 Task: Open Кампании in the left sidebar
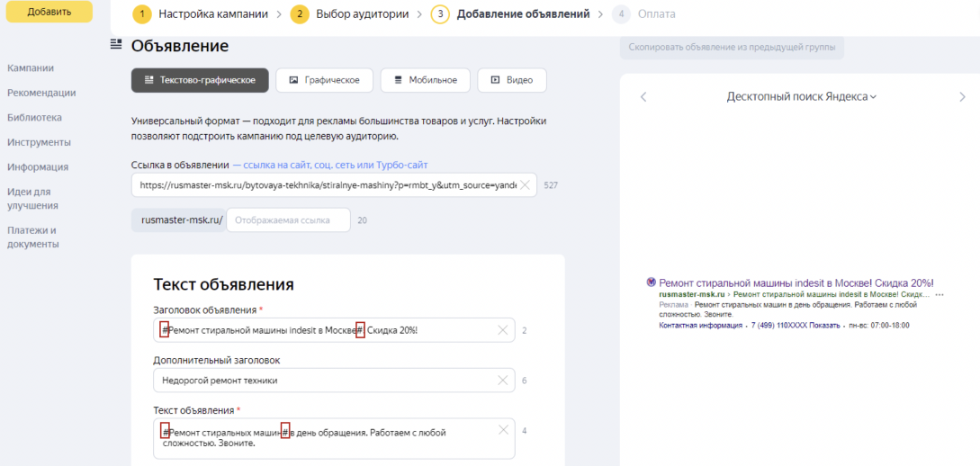click(x=31, y=67)
